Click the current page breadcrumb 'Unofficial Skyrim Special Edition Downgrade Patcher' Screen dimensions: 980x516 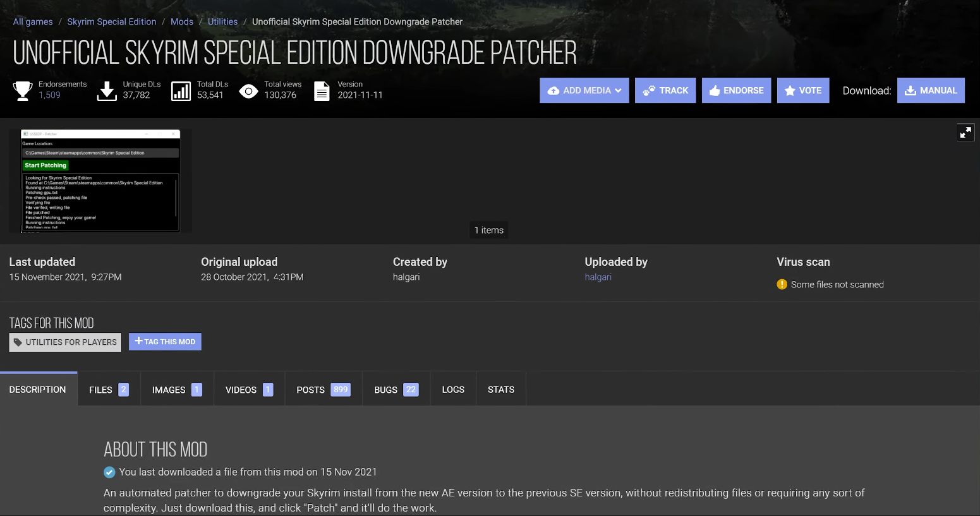point(358,21)
